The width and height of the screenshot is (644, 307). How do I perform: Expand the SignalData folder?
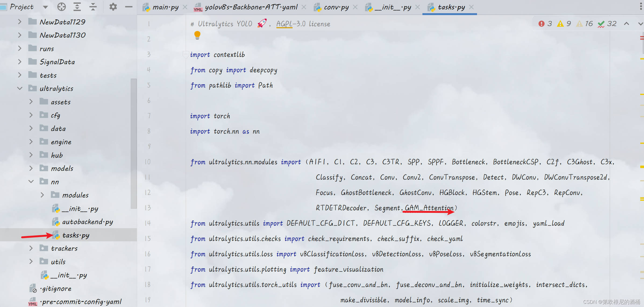20,62
